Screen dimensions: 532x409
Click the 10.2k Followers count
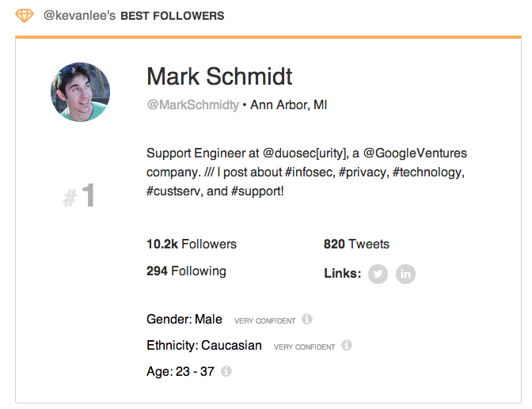192,244
